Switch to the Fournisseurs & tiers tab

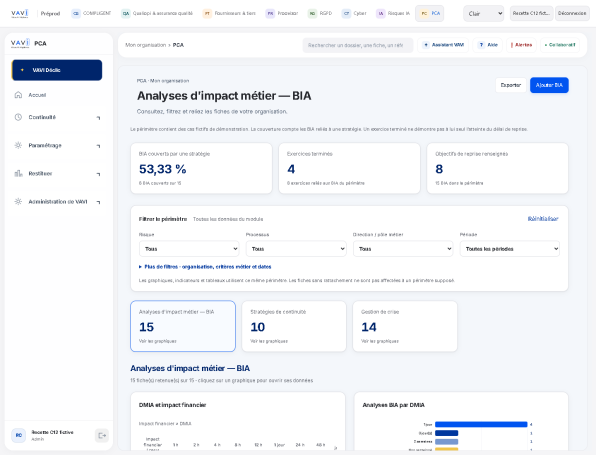pyautogui.click(x=229, y=14)
